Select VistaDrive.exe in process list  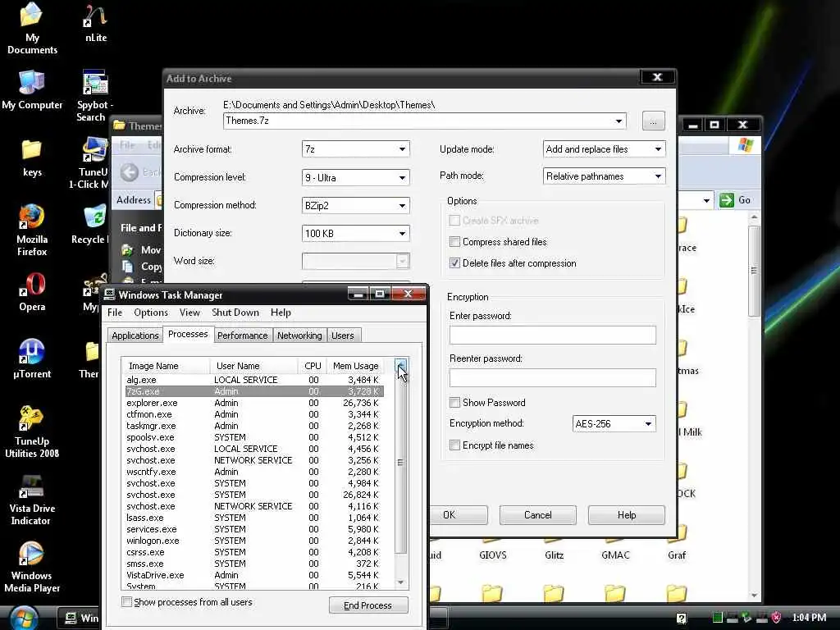tap(254, 575)
